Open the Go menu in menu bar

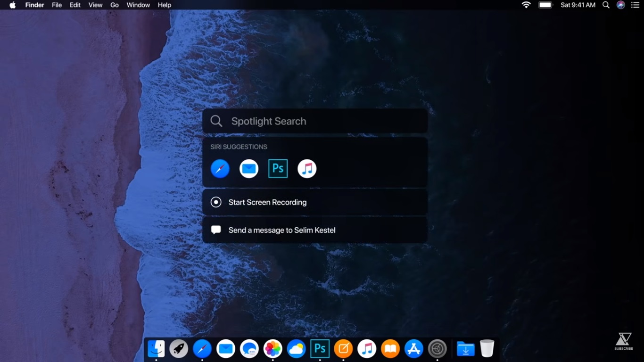(x=115, y=5)
